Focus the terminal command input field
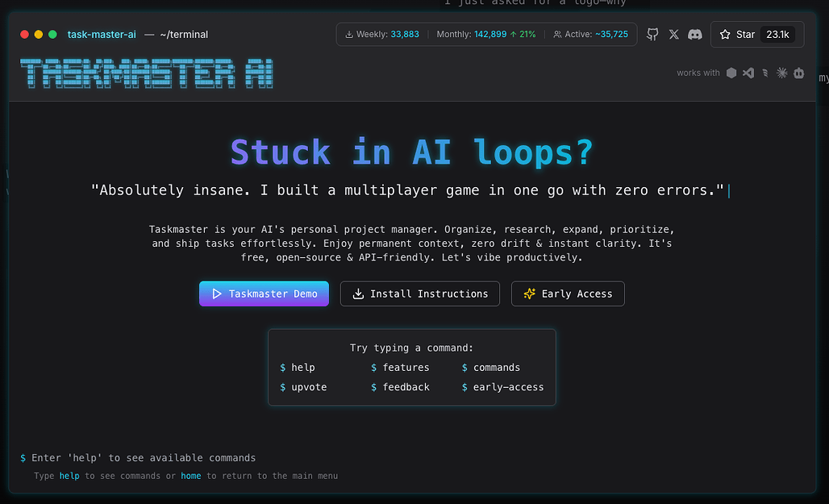The image size is (829, 504). pyautogui.click(x=323, y=458)
